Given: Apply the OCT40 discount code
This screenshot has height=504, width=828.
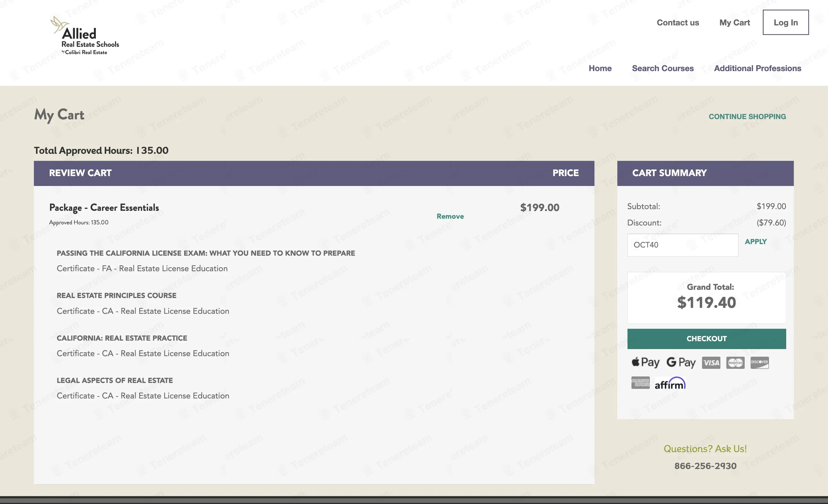Looking at the screenshot, I should click(x=755, y=242).
